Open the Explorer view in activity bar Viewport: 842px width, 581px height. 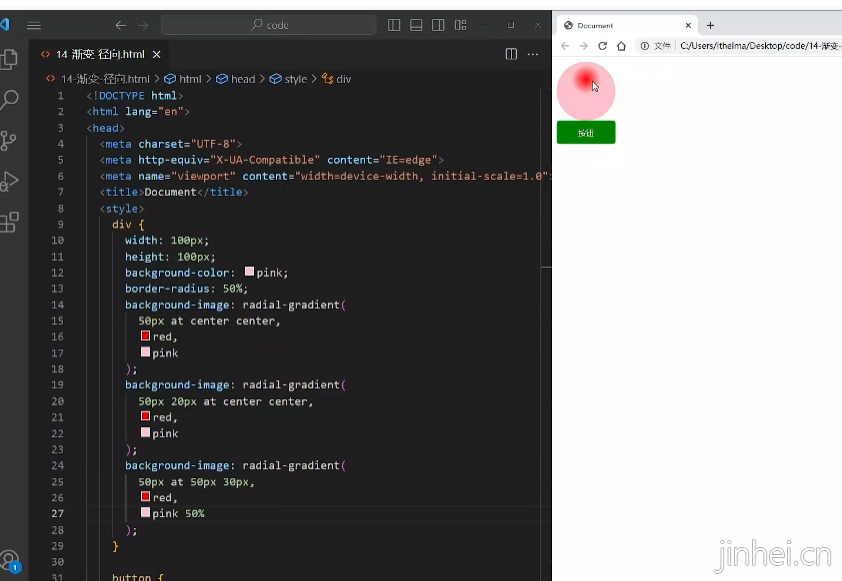coord(9,59)
